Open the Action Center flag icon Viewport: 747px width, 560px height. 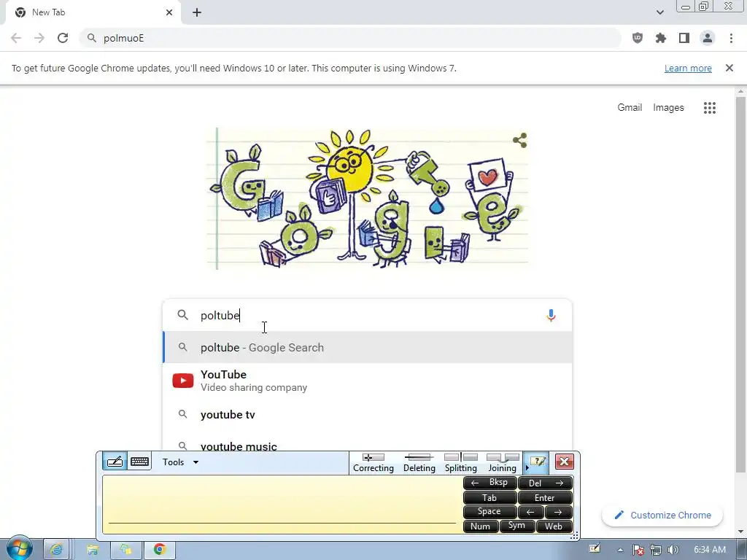coord(638,551)
